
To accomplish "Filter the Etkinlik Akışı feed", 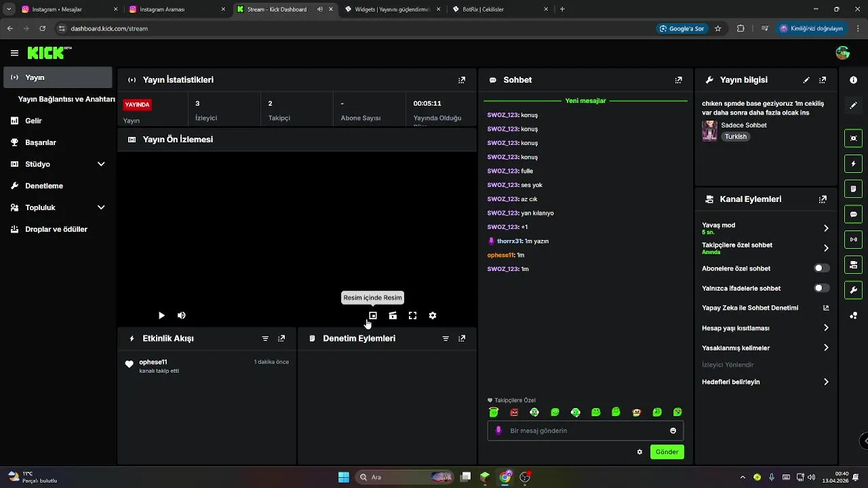I will click(265, 338).
